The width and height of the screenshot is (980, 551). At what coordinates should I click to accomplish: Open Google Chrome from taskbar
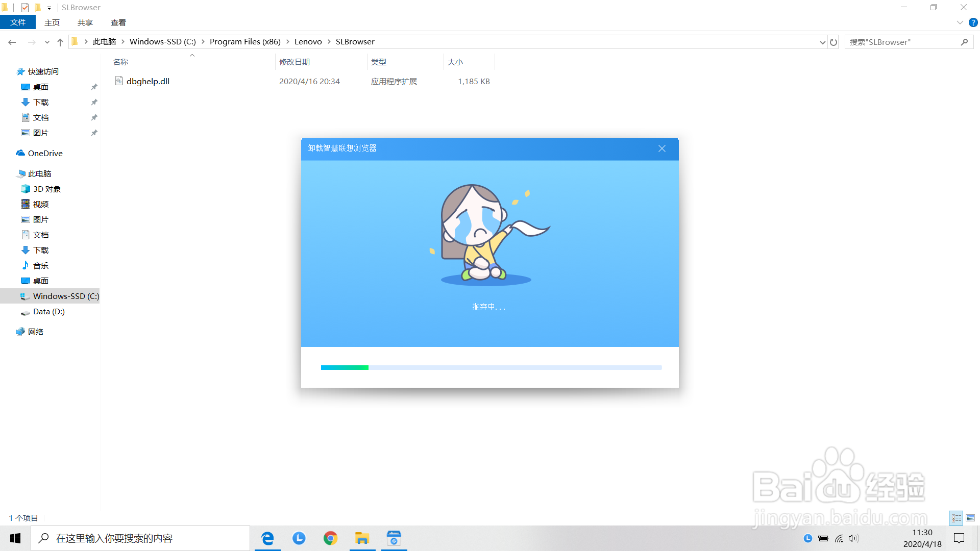pyautogui.click(x=330, y=538)
